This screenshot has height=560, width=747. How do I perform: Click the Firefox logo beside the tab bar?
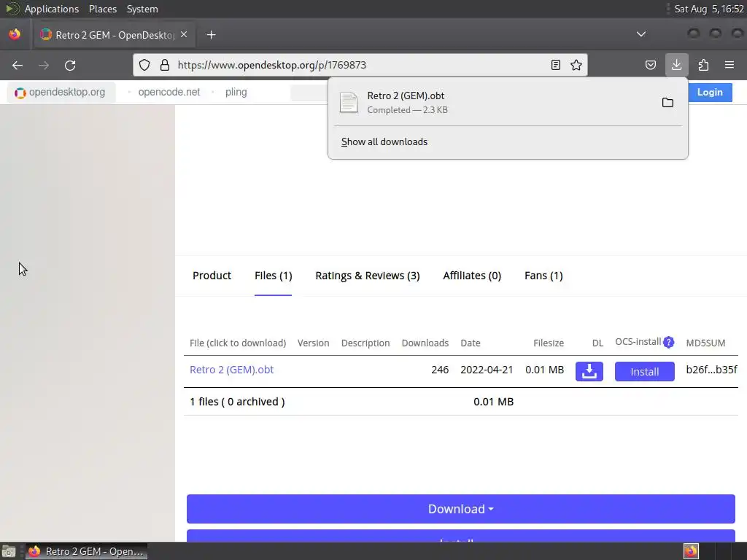(x=15, y=34)
